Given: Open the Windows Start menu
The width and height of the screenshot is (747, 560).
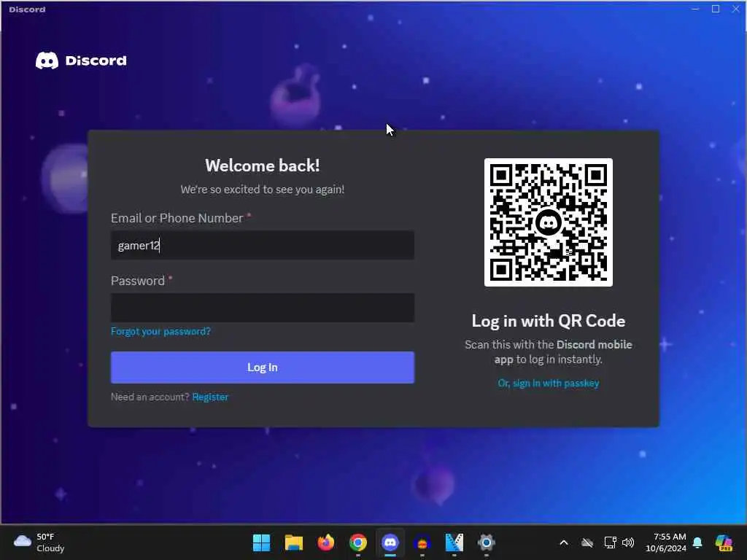Looking at the screenshot, I should click(261, 542).
